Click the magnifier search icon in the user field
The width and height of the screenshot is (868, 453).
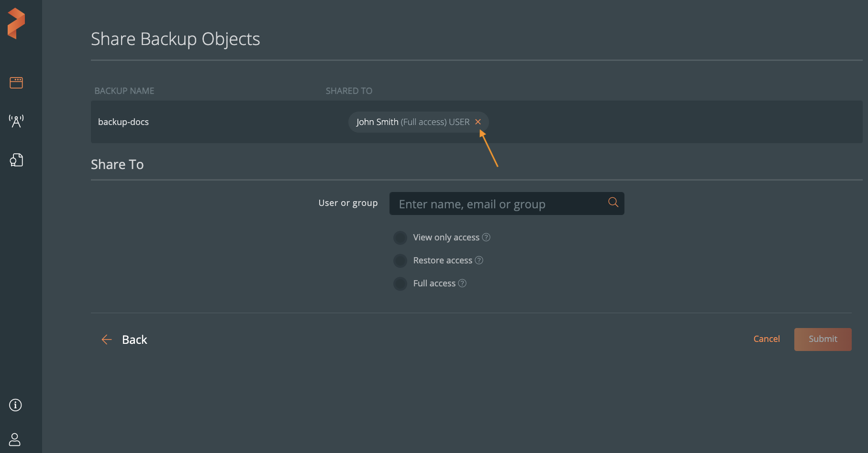[613, 202]
